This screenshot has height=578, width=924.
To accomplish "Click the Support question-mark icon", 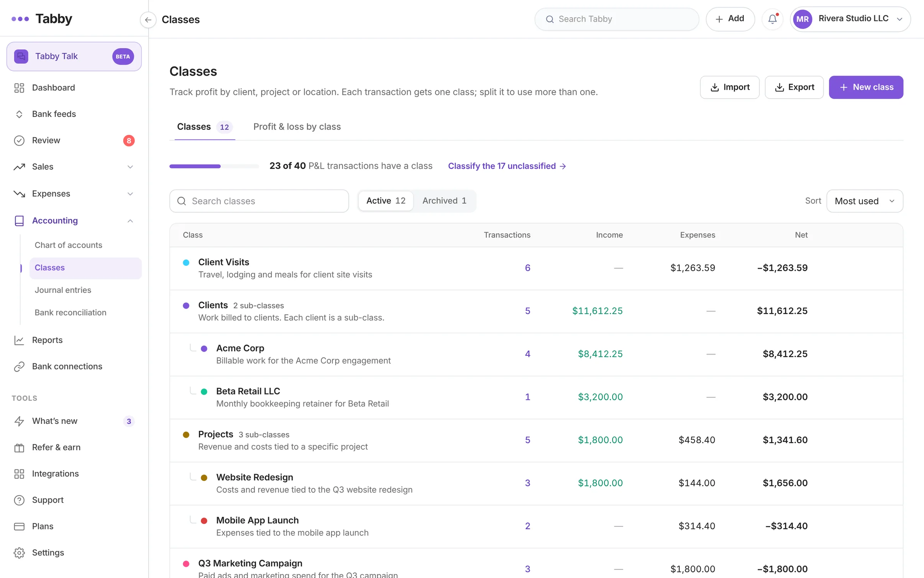I will (19, 500).
